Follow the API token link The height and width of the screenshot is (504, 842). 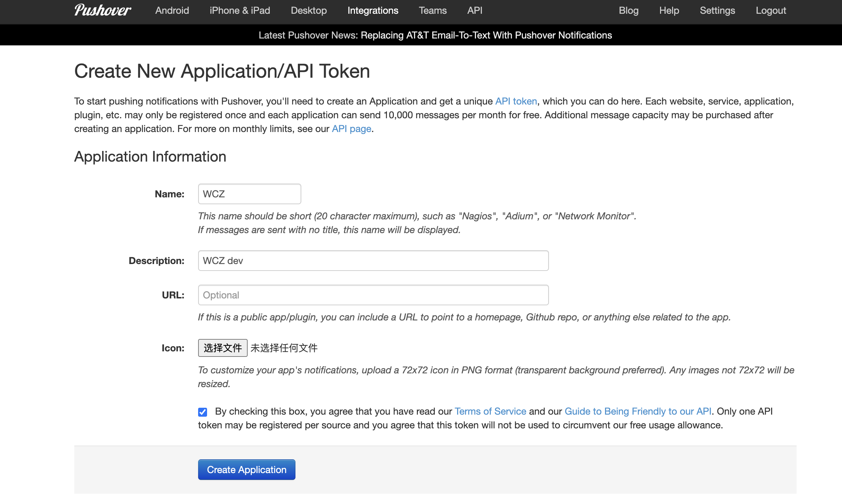[x=516, y=101]
